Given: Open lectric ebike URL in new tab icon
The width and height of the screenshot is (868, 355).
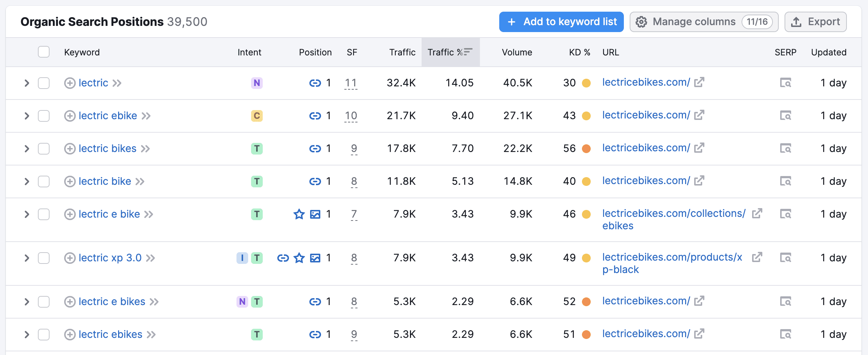Looking at the screenshot, I should pyautogui.click(x=699, y=115).
